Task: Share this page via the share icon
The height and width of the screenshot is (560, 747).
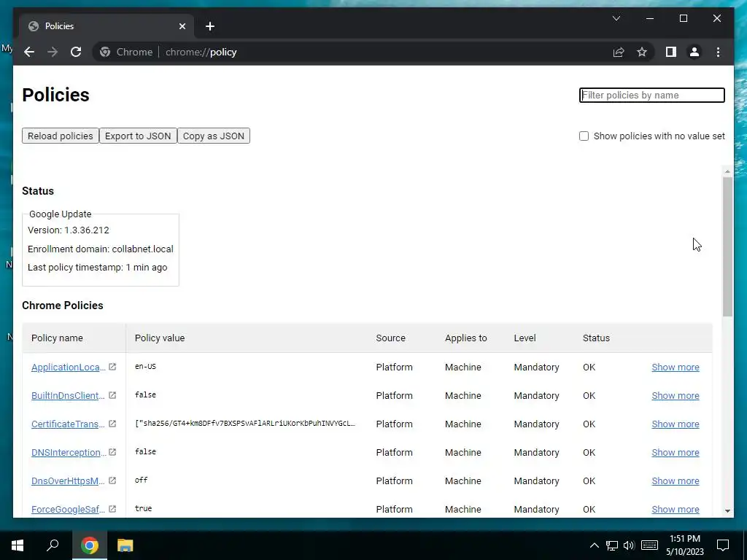Action: click(x=619, y=52)
